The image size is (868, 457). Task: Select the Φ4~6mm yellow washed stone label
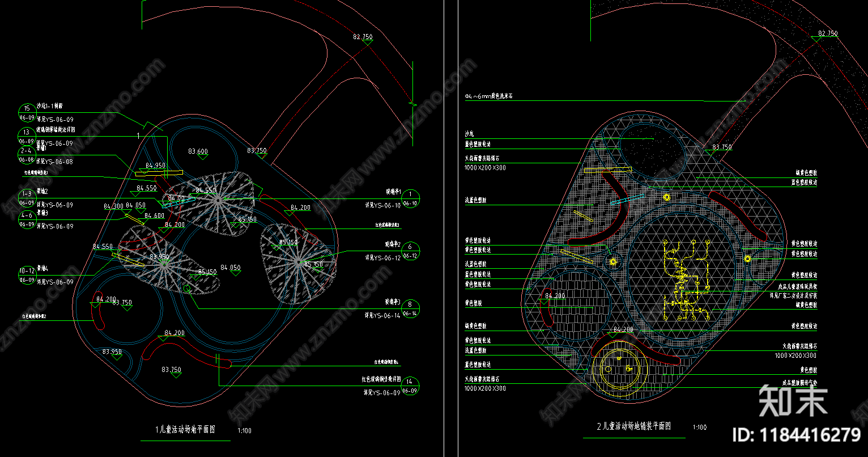[488, 97]
